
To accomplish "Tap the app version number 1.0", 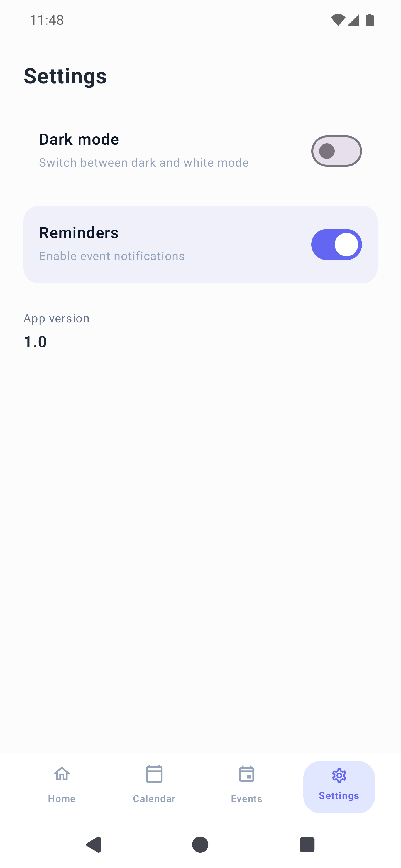I will click(x=35, y=342).
